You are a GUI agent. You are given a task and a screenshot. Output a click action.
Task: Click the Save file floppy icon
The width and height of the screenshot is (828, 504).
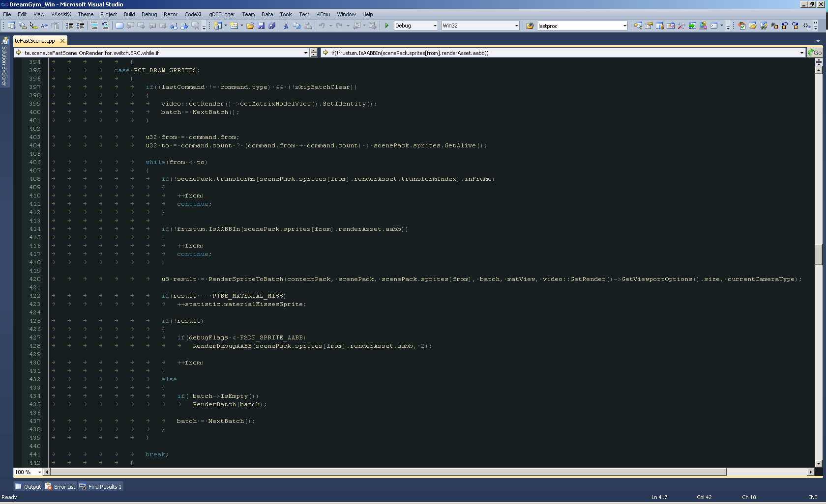[x=261, y=26]
